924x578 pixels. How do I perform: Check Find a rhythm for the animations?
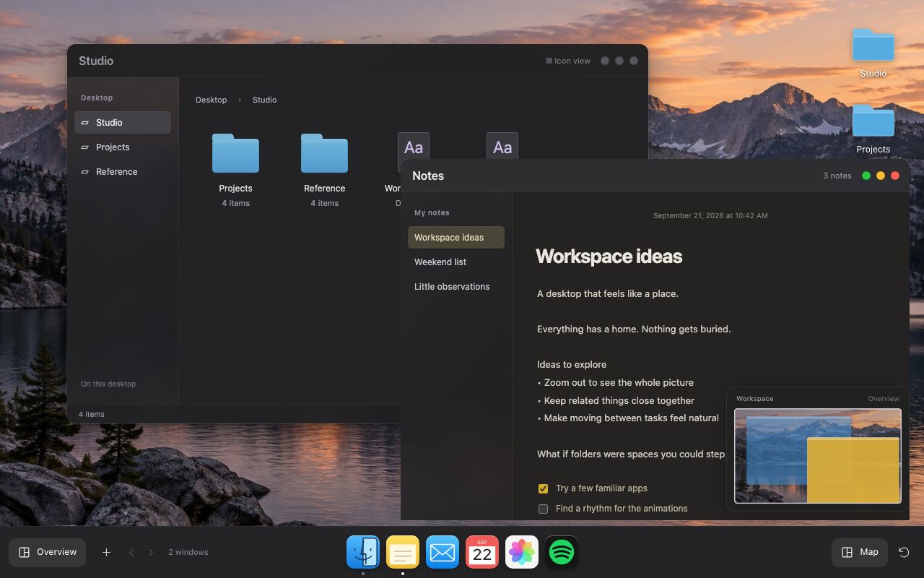(543, 509)
